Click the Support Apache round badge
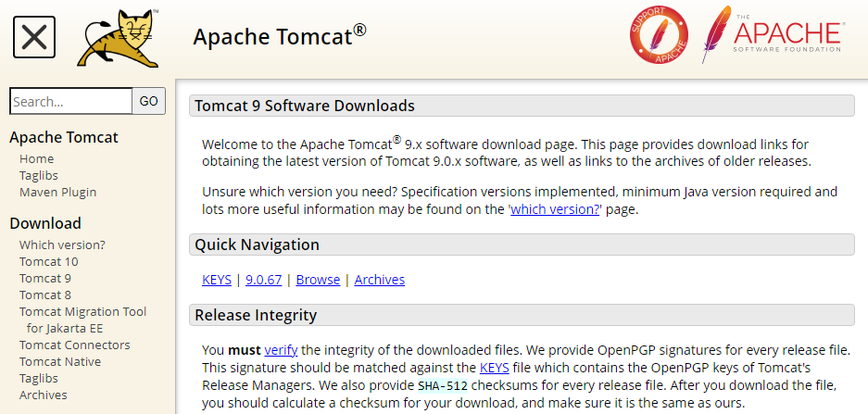Screen dimensions: 868x414 659,35
